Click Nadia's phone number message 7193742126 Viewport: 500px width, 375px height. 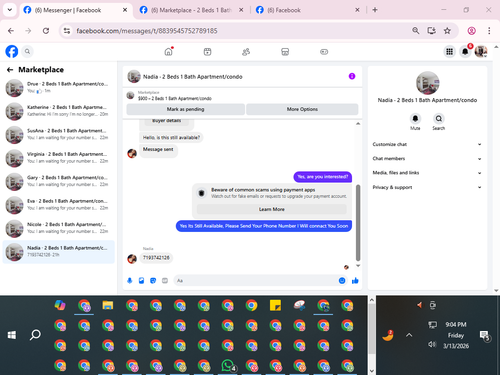click(x=156, y=258)
